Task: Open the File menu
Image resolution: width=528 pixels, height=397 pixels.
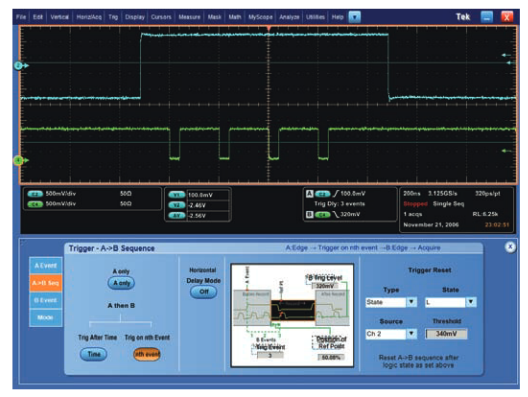Action: click(21, 17)
